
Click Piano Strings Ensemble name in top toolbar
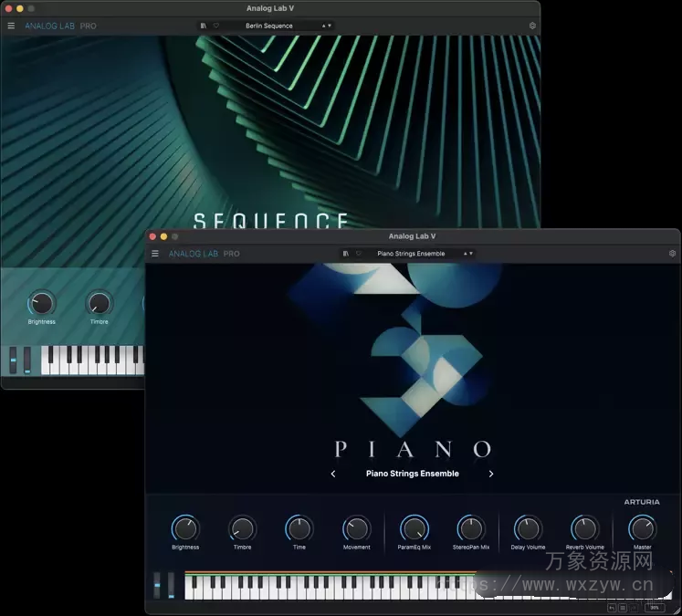tap(411, 254)
